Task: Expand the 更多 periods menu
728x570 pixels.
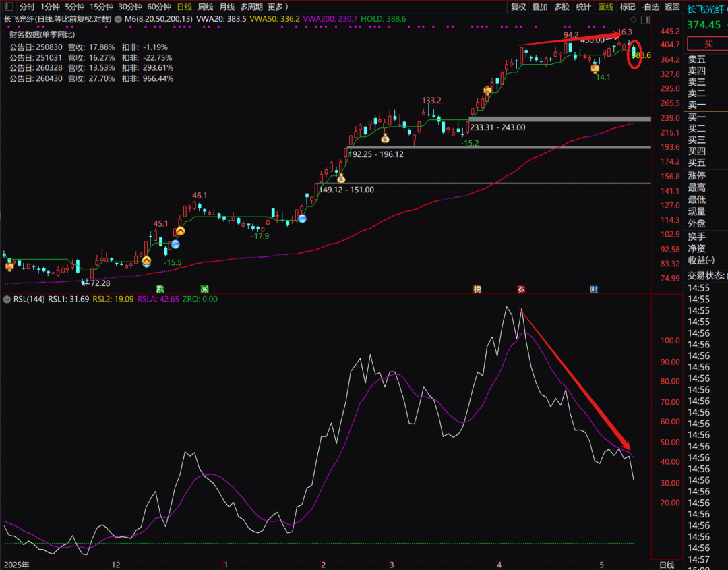Action: (278, 7)
